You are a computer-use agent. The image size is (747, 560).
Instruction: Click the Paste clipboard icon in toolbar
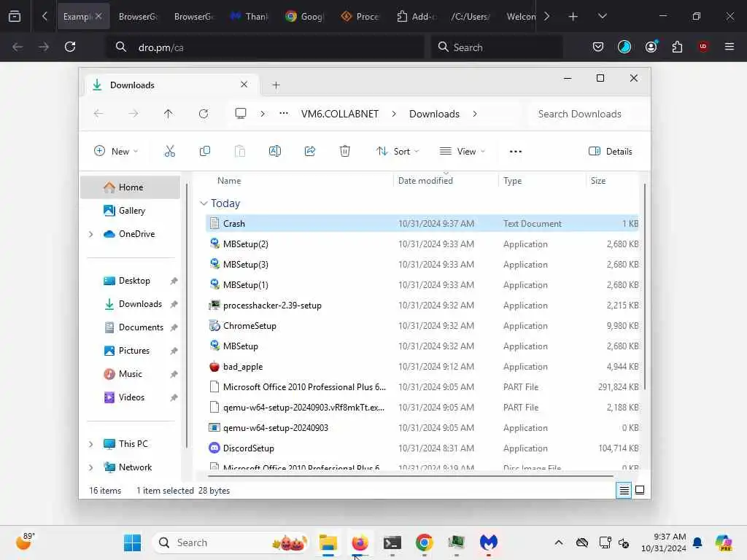239,152
